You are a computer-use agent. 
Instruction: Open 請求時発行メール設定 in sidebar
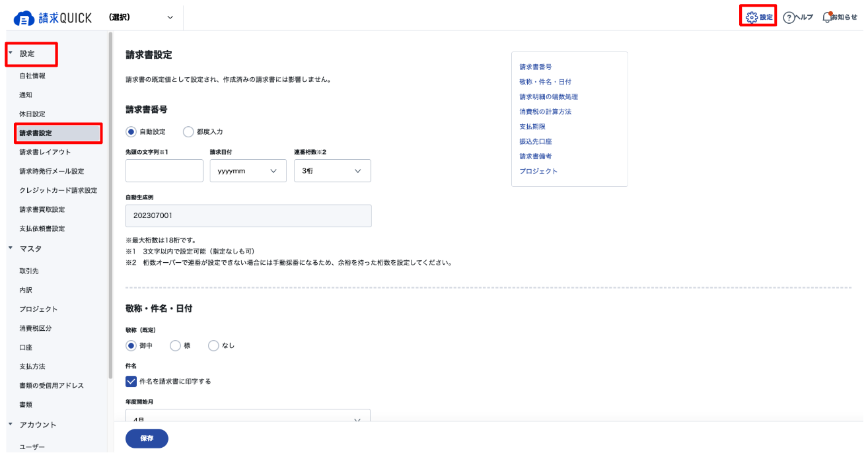(52, 171)
